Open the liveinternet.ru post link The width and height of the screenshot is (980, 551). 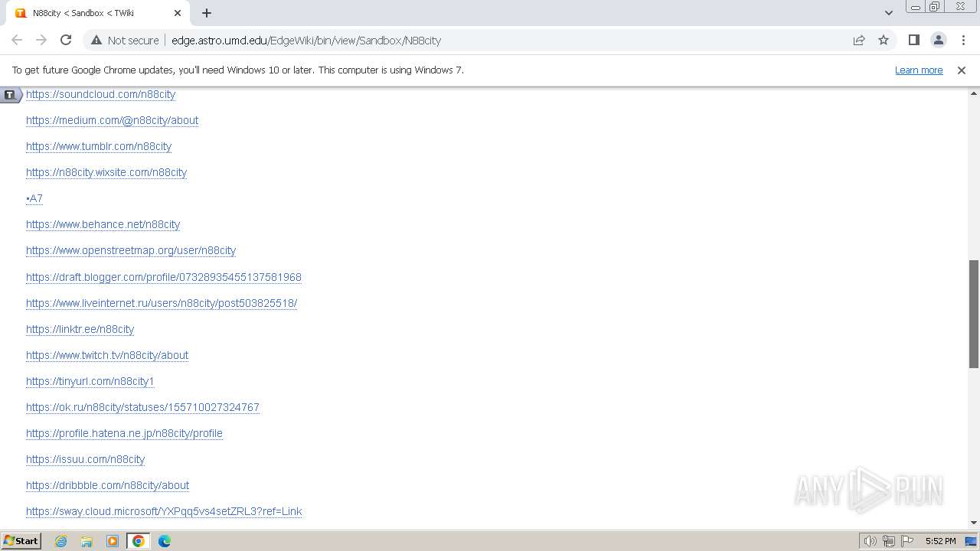(x=162, y=303)
